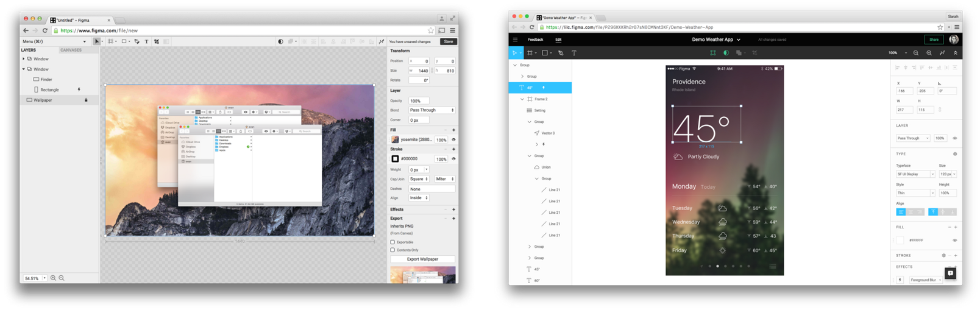The height and width of the screenshot is (310, 980).
Task: Click the crop/slice tool icon in Untitled window
Action: point(157,41)
